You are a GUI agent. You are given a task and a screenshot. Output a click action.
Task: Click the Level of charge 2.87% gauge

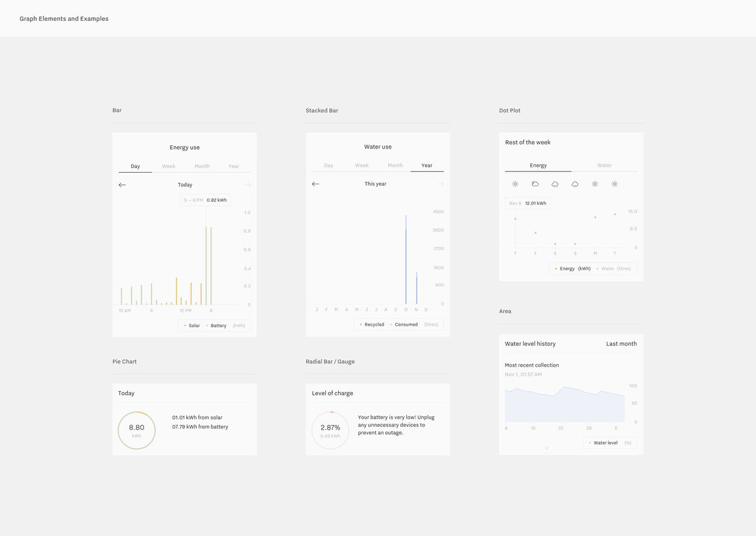tap(330, 430)
